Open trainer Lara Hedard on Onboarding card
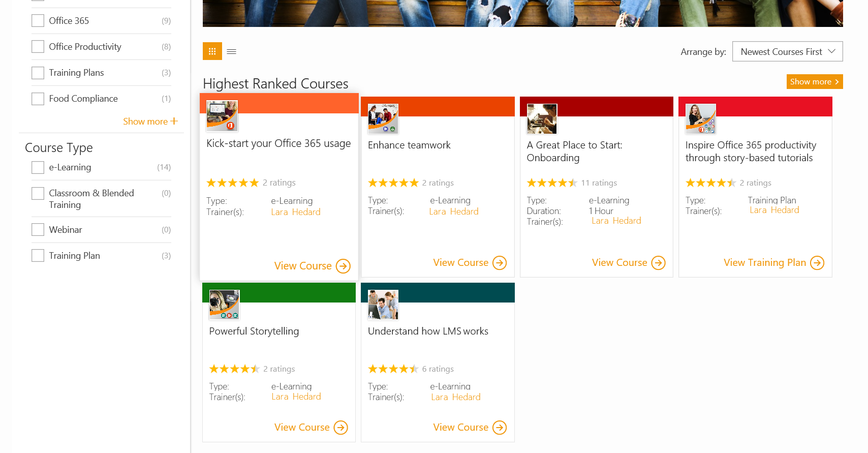 pos(616,221)
